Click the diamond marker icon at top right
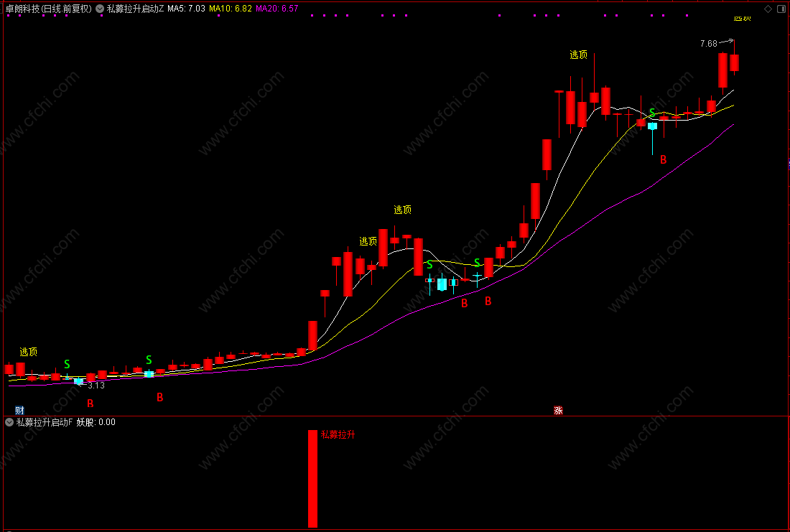The height and width of the screenshot is (532, 790). coord(768,9)
